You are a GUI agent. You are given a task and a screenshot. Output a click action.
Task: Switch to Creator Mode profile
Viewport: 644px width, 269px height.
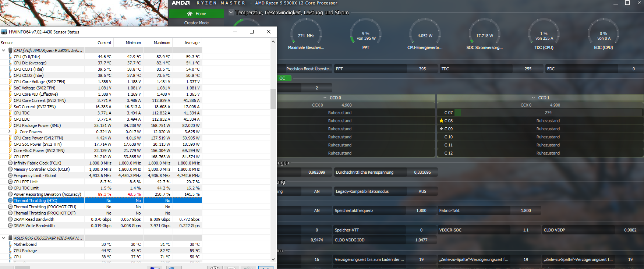pyautogui.click(x=197, y=23)
